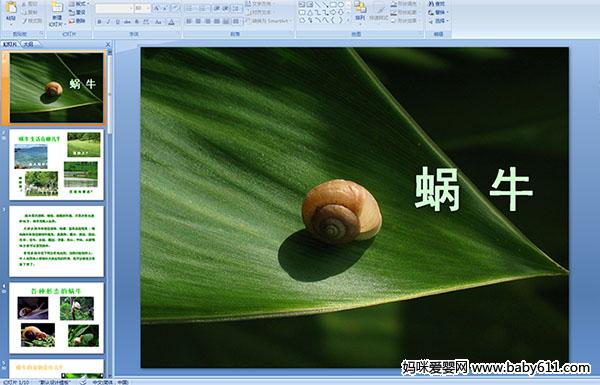Click the 蜗牛 title text on slide

(474, 189)
